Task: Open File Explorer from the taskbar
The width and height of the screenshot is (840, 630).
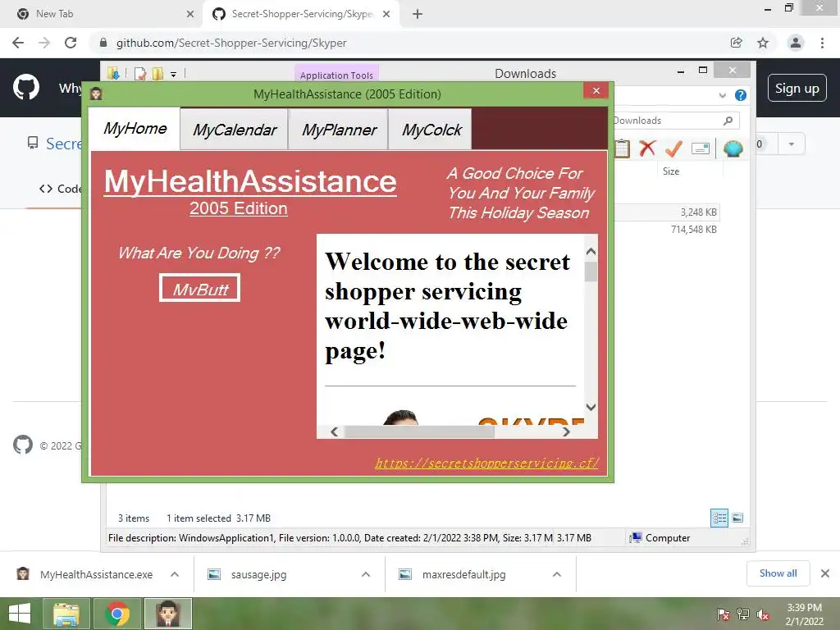Action: point(66,614)
